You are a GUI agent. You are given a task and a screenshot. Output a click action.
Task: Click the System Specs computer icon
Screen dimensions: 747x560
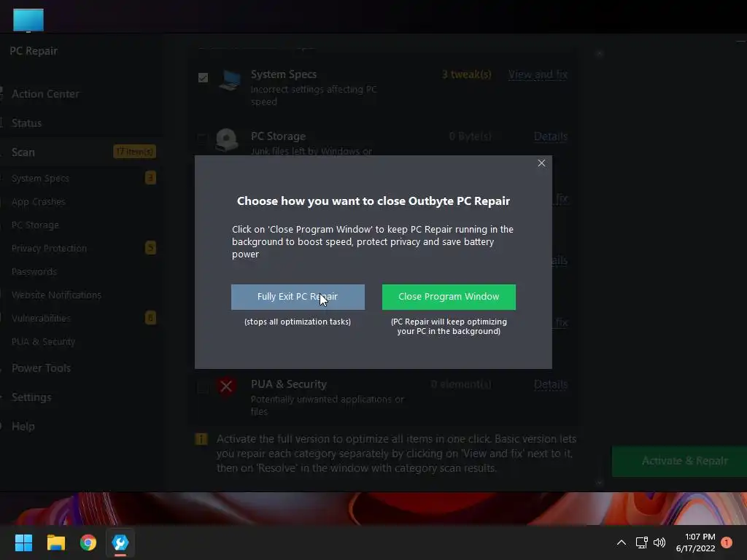(x=230, y=79)
